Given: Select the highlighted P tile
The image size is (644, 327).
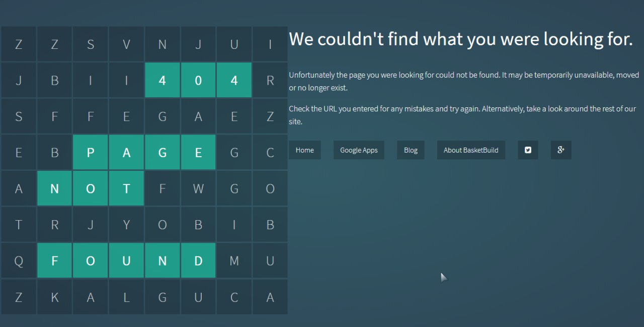Looking at the screenshot, I should (91, 153).
